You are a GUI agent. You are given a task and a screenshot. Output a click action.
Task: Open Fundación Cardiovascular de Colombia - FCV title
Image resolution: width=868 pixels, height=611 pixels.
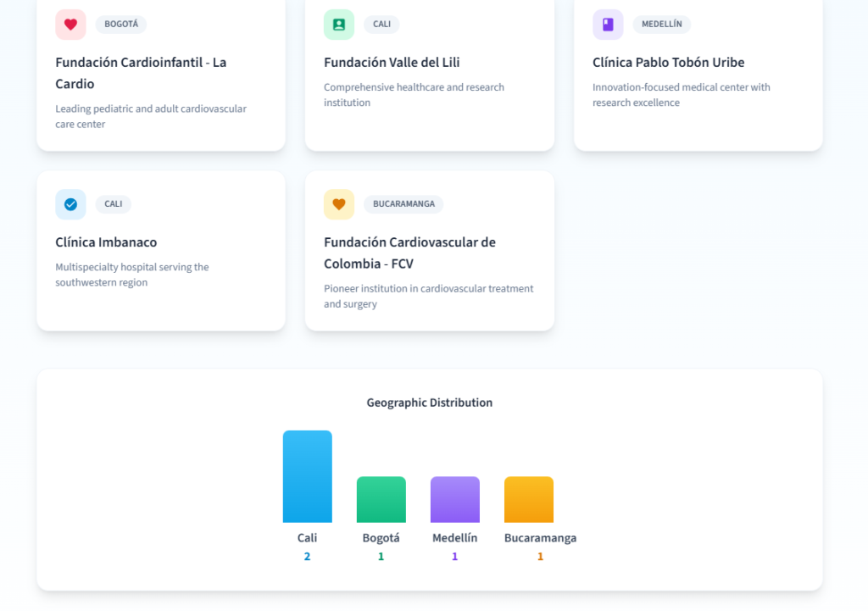click(x=409, y=253)
